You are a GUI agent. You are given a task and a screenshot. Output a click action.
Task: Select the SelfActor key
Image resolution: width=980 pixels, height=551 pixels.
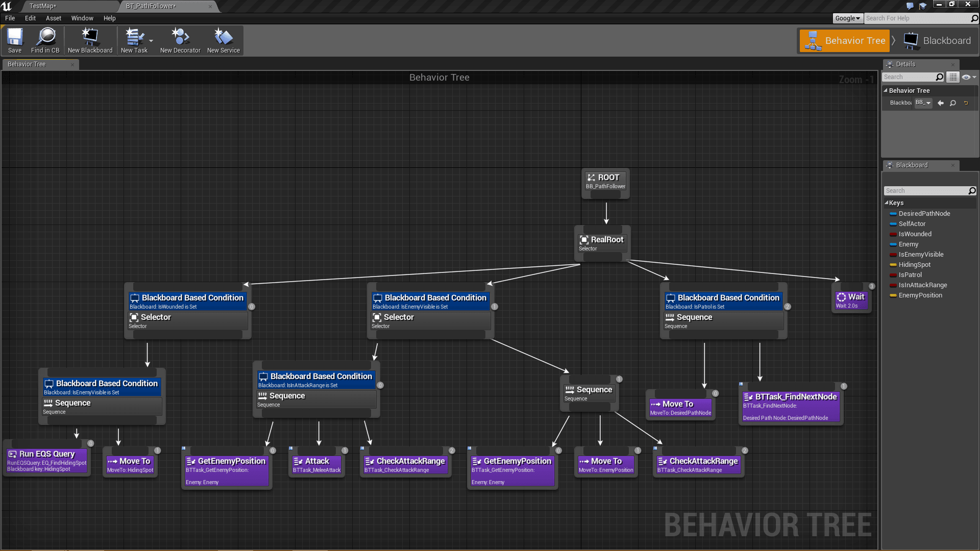[x=912, y=224]
